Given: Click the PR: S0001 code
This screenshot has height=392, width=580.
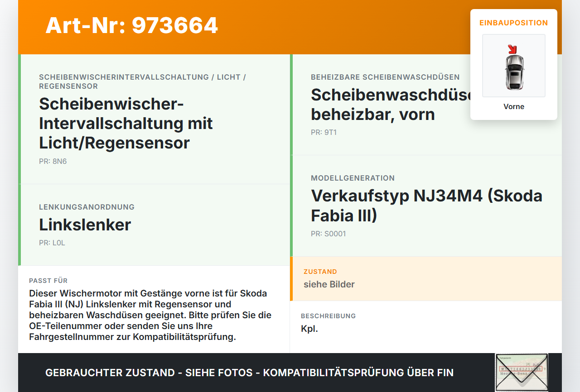Looking at the screenshot, I should pos(328,234).
